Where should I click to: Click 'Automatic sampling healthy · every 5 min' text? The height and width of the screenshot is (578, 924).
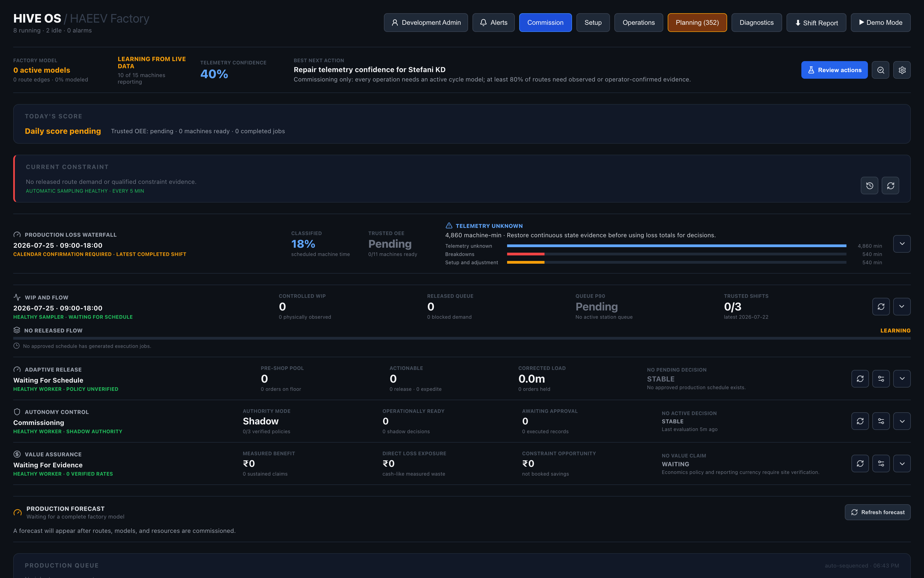pyautogui.click(x=85, y=191)
